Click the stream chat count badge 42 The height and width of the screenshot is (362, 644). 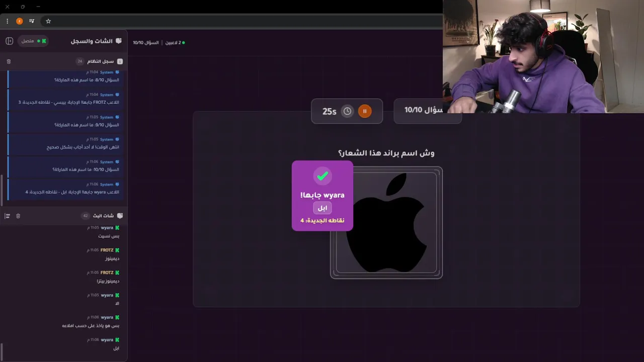tap(86, 216)
